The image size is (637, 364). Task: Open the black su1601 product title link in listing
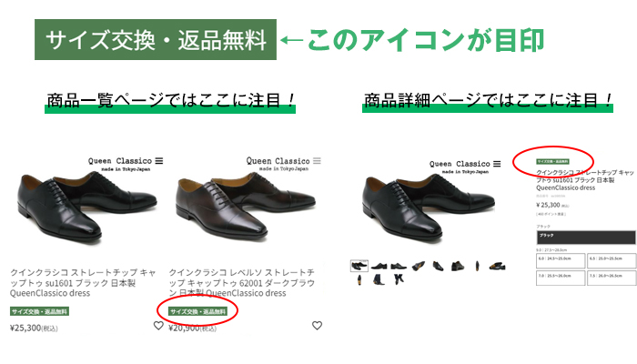coord(83,283)
